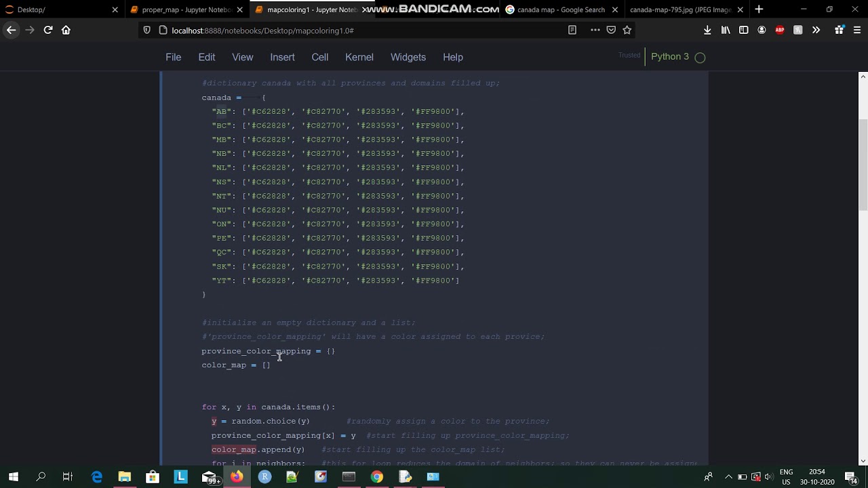Show hidden system tray icons
Viewport: 868px width, 488px height.
[x=729, y=476]
